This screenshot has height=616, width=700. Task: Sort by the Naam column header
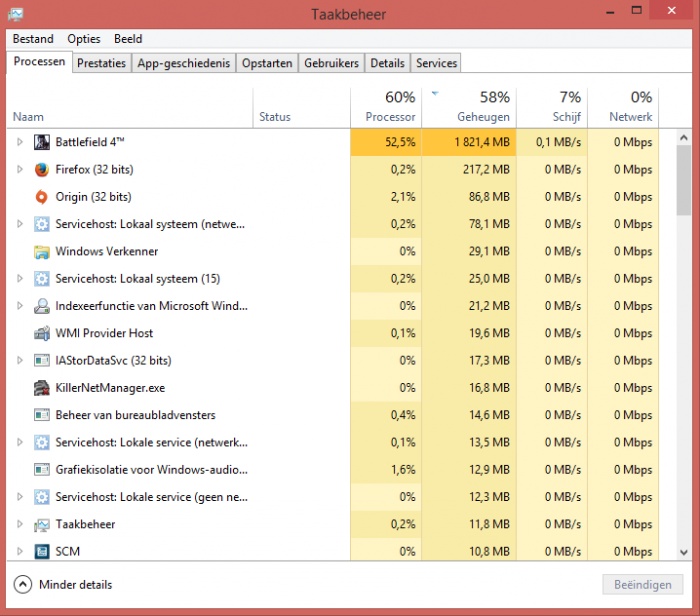pyautogui.click(x=129, y=108)
